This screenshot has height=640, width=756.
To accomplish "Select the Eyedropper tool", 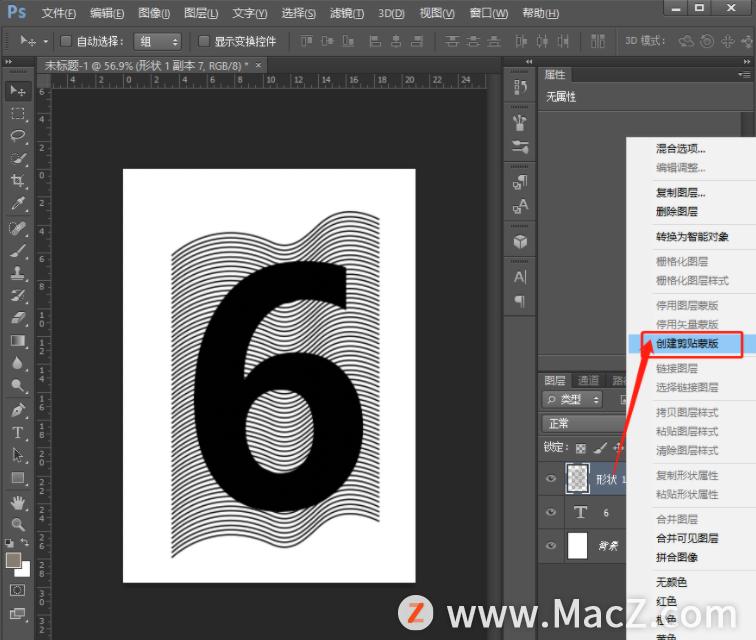I will point(18,204).
